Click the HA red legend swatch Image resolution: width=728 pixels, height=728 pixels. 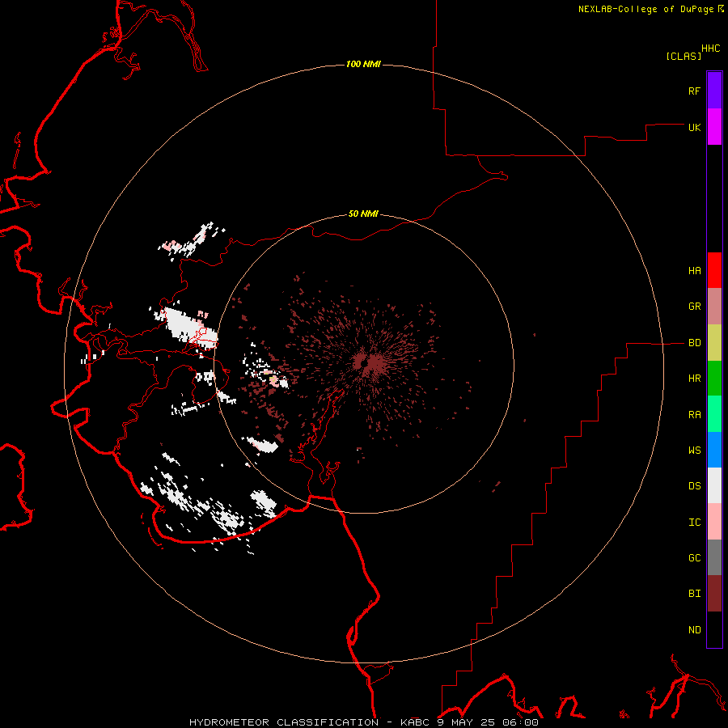coord(714,270)
